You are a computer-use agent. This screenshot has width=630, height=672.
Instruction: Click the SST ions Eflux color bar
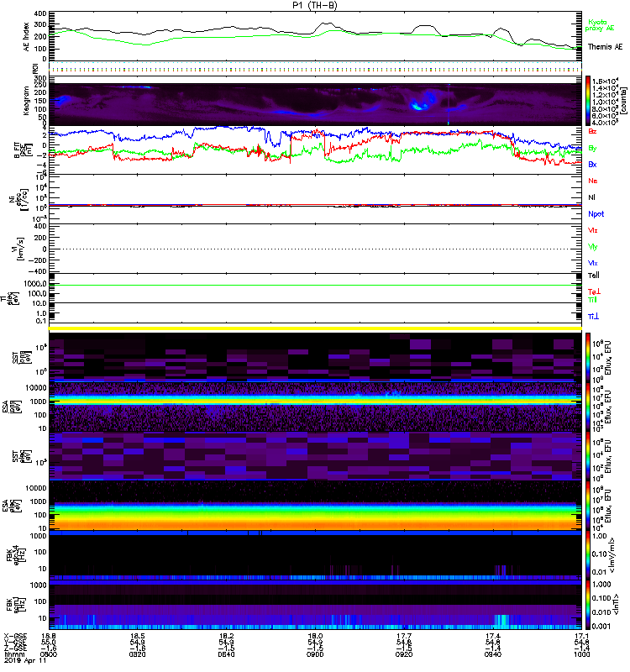tap(588, 358)
